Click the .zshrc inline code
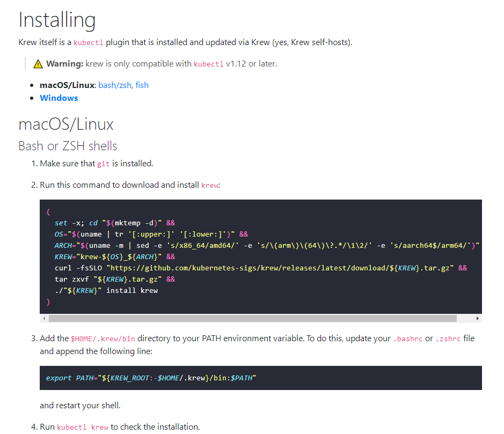504x434 pixels. (x=448, y=339)
